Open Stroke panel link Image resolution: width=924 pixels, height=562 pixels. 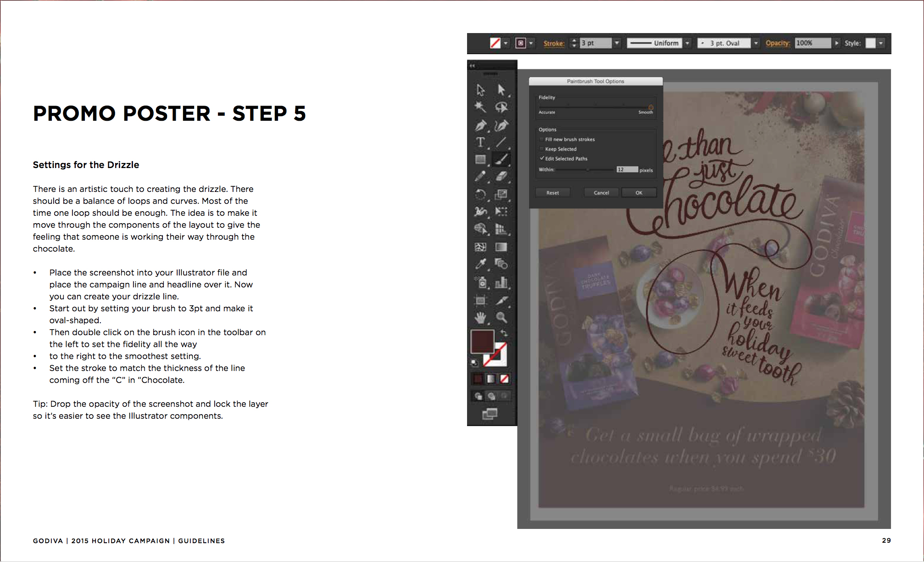(x=554, y=43)
